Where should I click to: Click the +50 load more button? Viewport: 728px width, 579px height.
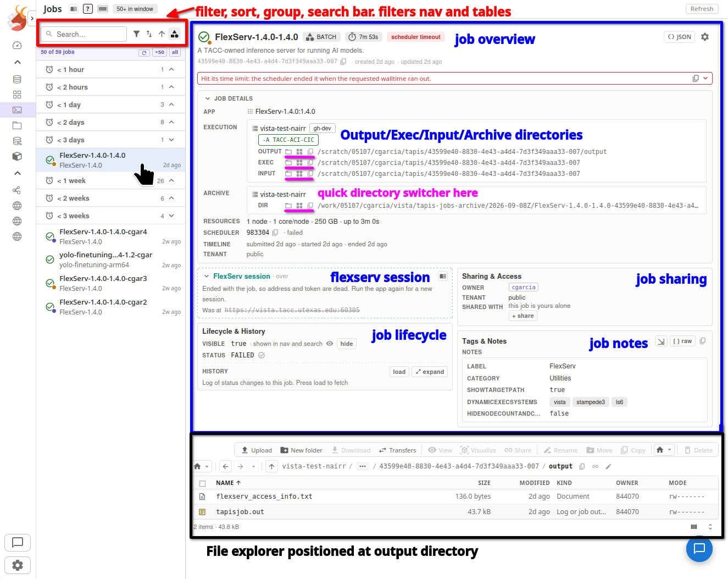click(159, 52)
